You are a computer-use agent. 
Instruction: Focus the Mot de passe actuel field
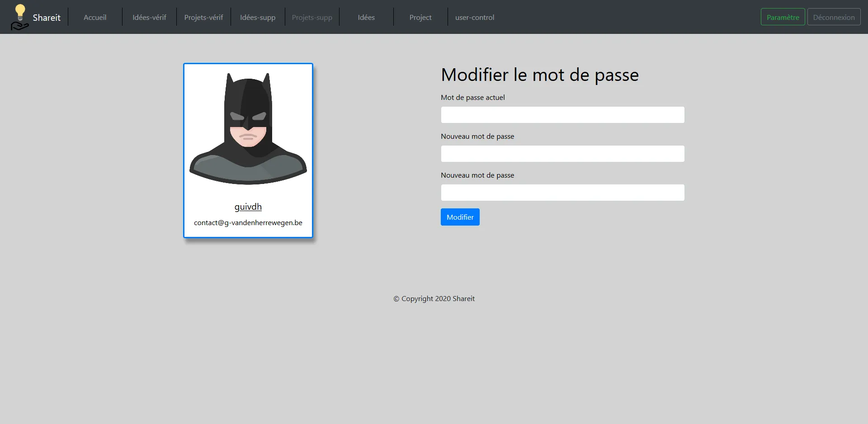562,115
